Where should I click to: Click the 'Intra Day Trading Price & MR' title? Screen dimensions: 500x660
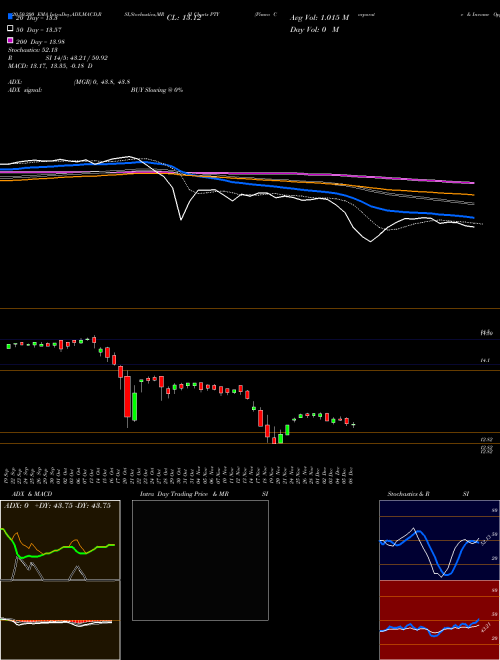click(x=184, y=494)
